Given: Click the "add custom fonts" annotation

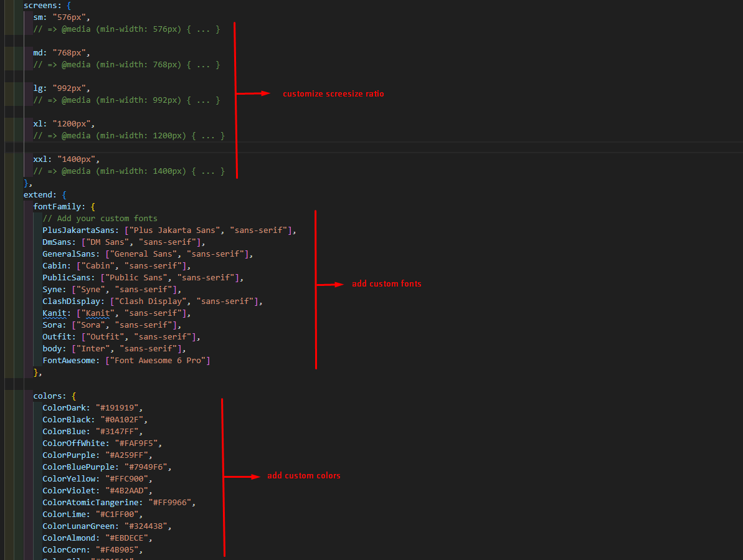Looking at the screenshot, I should [386, 283].
